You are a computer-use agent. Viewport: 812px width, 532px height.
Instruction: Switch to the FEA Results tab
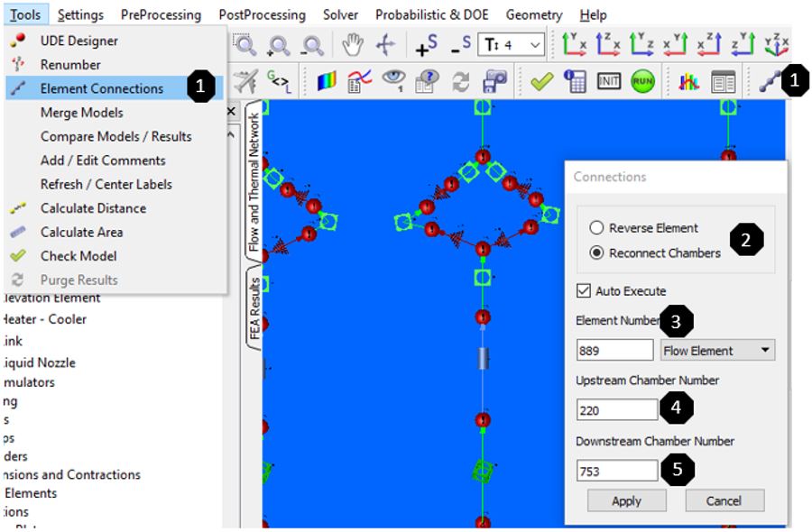254,307
